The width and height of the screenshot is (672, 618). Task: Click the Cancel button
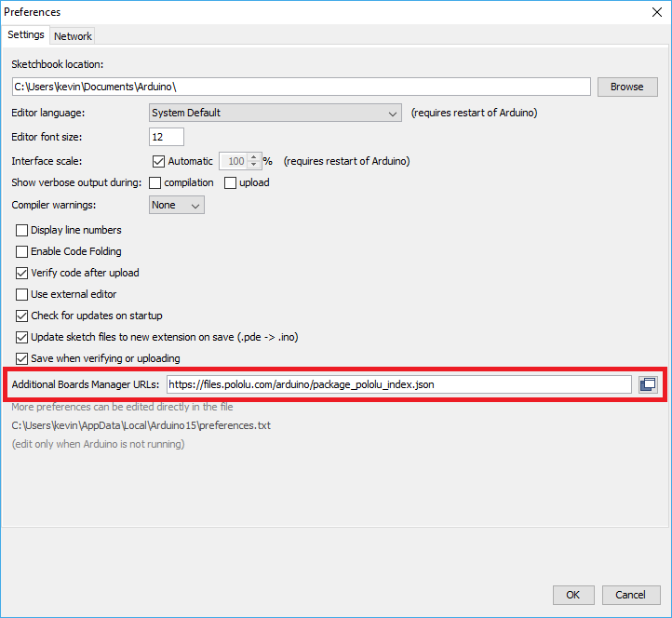point(631,595)
